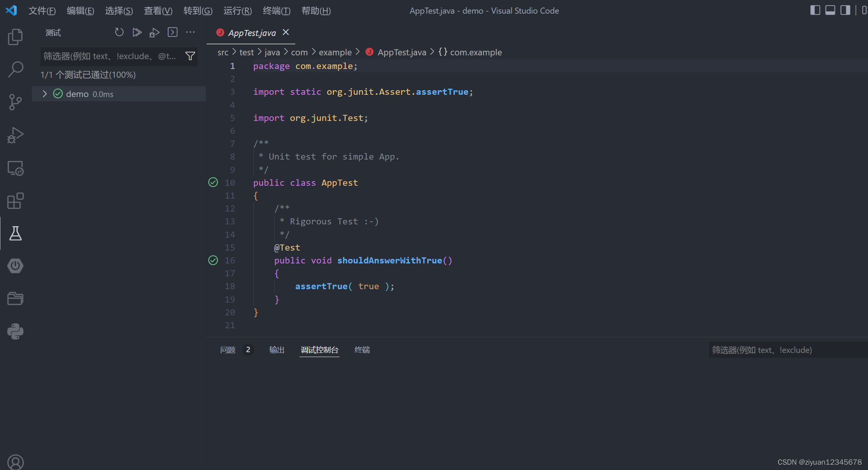
Task: Click the example breadcrumb dropdown
Action: click(x=335, y=52)
